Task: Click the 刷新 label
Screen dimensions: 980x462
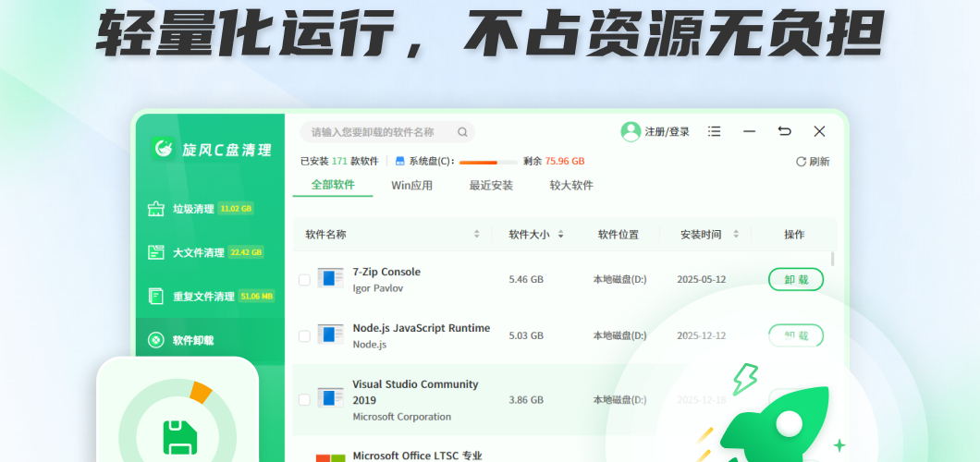Action: pyautogui.click(x=819, y=162)
